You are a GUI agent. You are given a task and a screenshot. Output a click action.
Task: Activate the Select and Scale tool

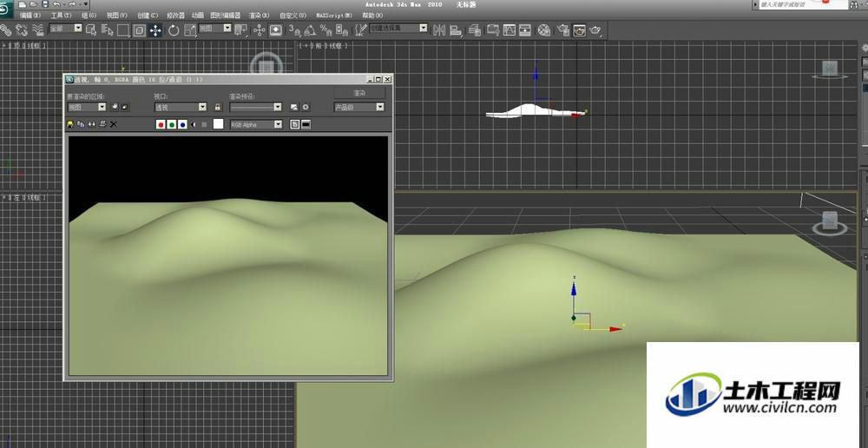[x=190, y=30]
